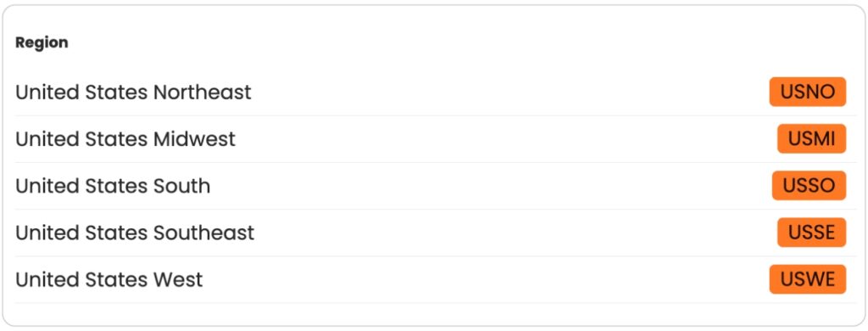Click the word Midwest in second row

[194, 138]
